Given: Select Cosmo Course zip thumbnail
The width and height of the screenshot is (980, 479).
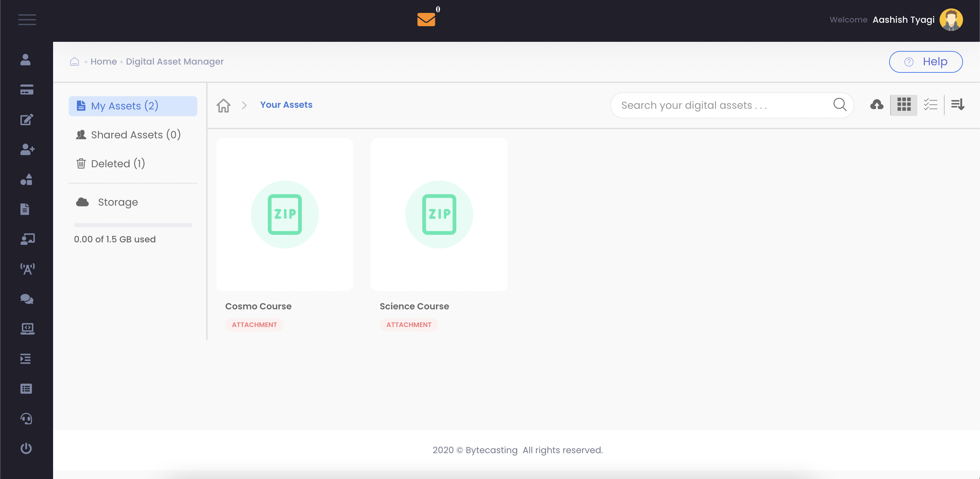Looking at the screenshot, I should 284,214.
